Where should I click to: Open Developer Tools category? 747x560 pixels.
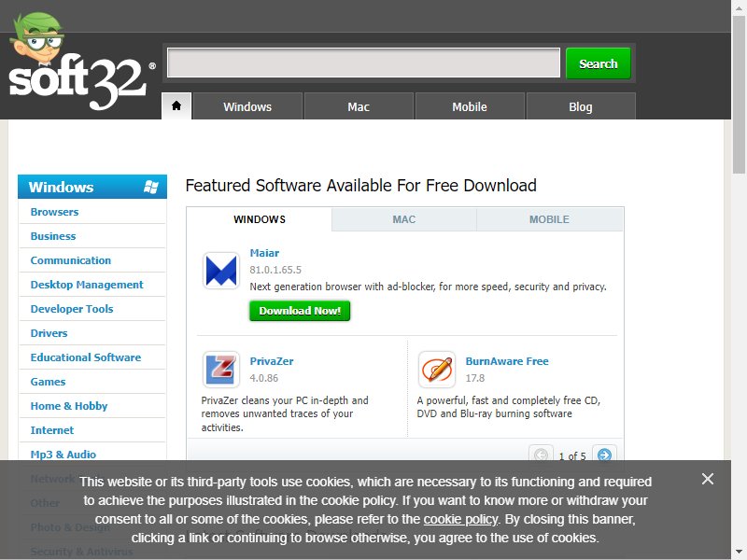(x=72, y=309)
